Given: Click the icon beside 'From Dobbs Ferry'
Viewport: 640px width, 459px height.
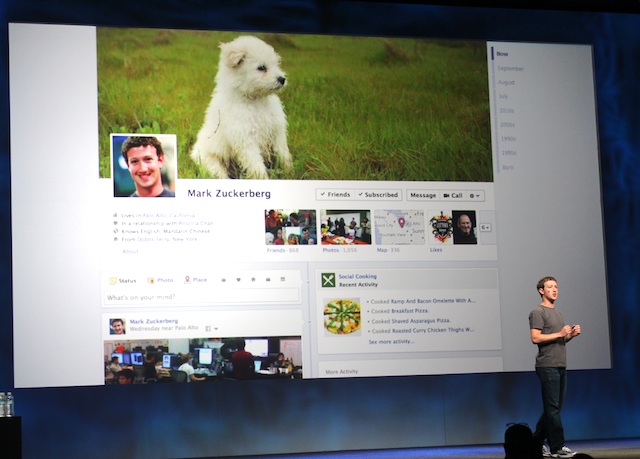Looking at the screenshot, I should (116, 239).
